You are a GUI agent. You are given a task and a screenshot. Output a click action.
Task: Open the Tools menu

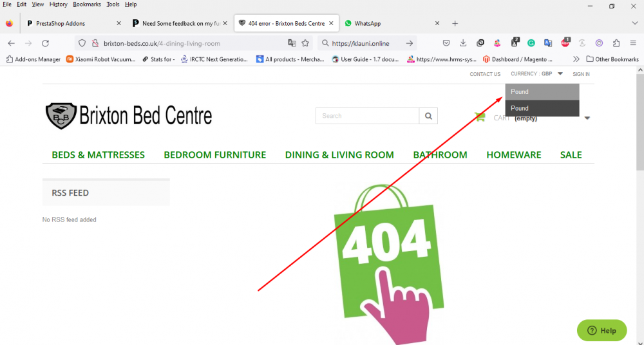tap(113, 5)
